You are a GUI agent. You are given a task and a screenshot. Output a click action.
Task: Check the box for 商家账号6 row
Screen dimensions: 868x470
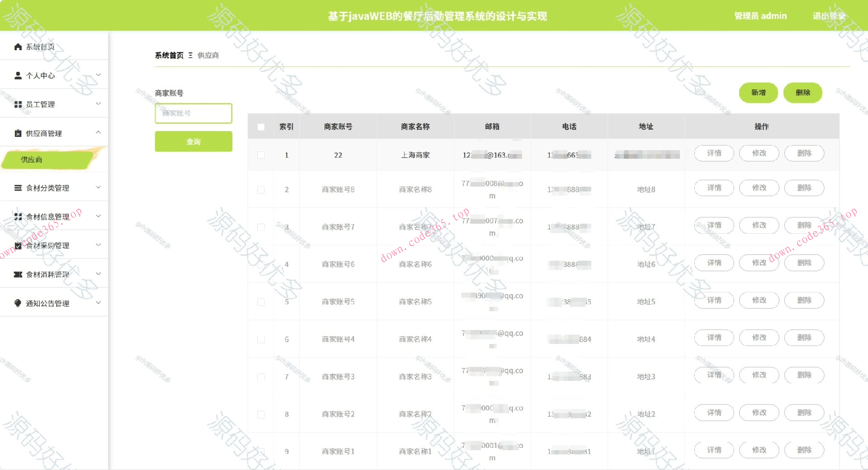click(261, 265)
